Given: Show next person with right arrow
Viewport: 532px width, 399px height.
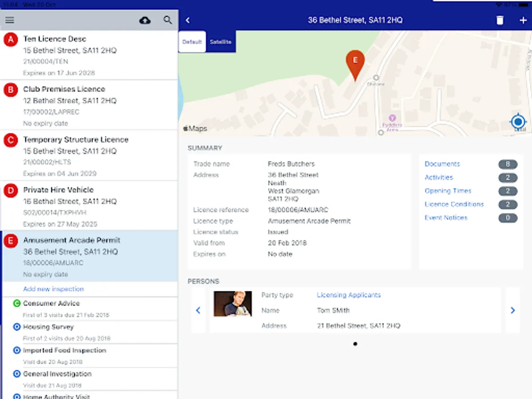Looking at the screenshot, I should [x=512, y=310].
